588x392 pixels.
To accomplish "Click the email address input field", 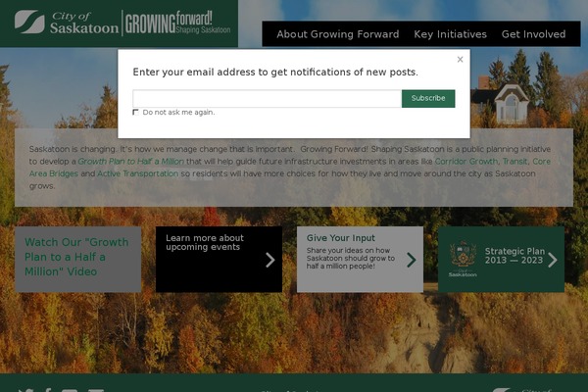I will point(267,99).
